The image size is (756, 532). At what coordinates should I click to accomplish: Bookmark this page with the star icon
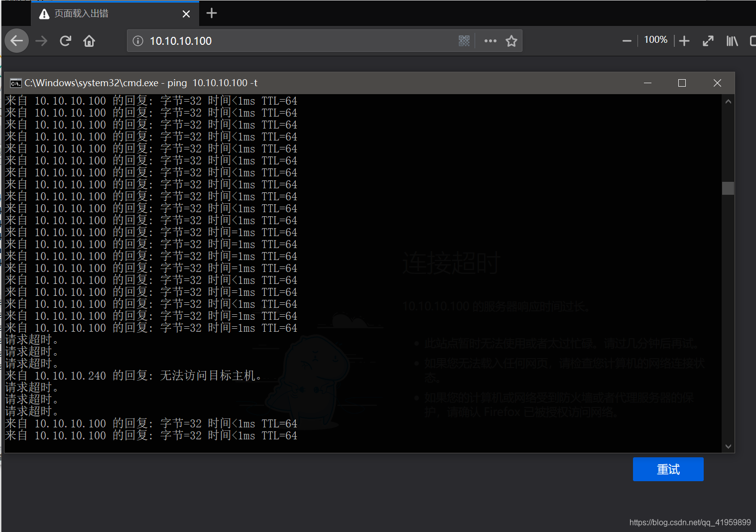(x=511, y=41)
